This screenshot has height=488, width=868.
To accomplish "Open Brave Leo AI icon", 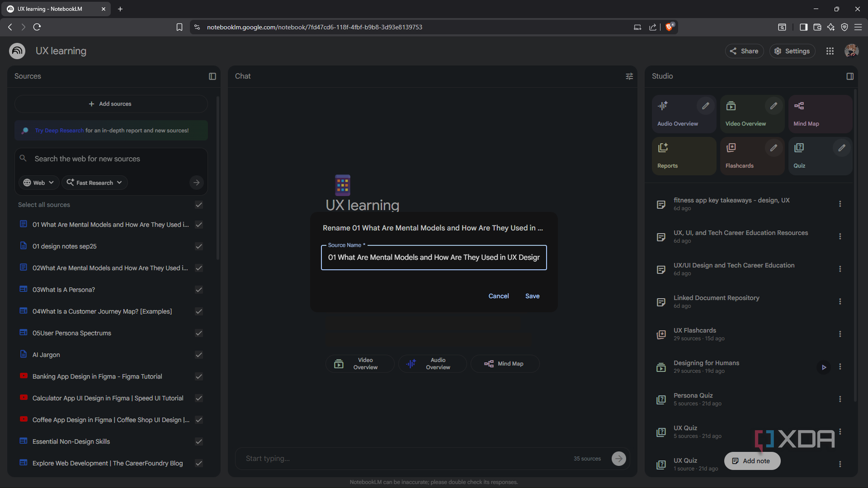I will [x=831, y=27].
